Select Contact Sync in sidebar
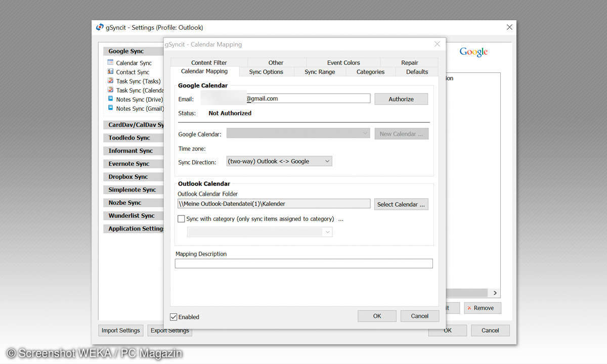 coord(133,72)
